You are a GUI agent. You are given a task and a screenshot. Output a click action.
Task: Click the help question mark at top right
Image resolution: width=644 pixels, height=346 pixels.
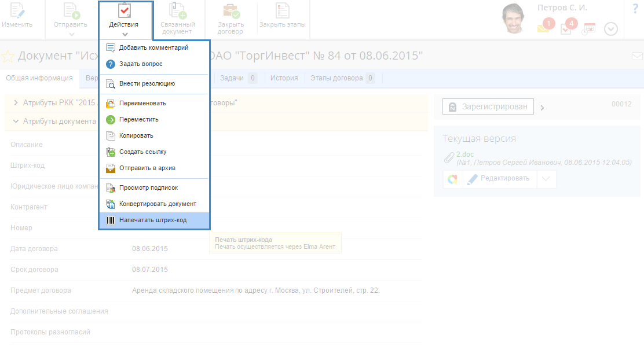click(x=635, y=8)
